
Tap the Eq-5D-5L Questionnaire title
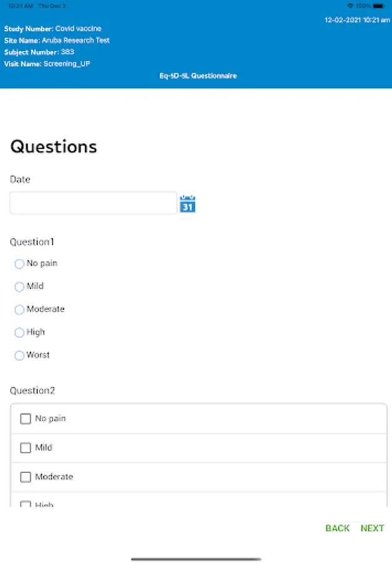tap(198, 76)
